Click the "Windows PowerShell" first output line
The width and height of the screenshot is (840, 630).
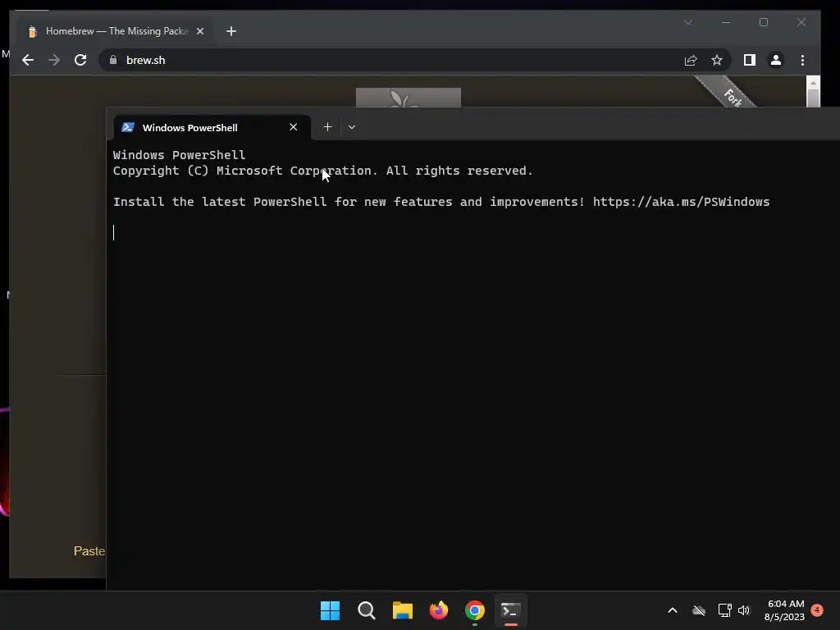179,155
